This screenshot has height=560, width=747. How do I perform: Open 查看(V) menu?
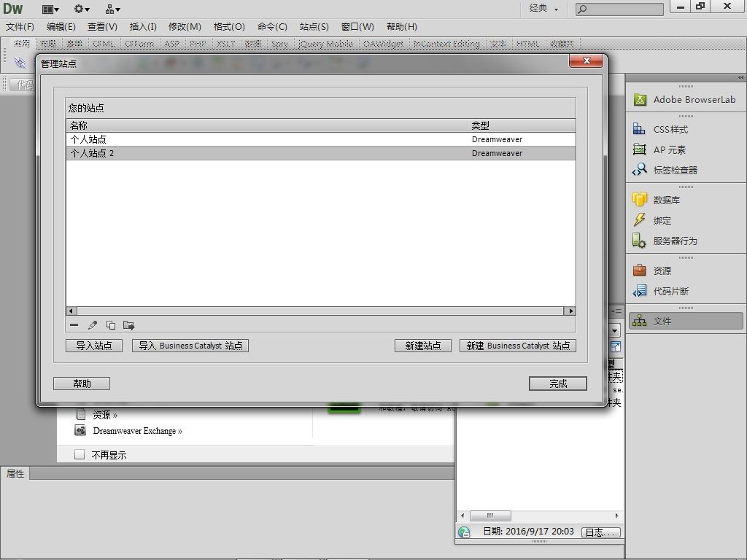[102, 27]
